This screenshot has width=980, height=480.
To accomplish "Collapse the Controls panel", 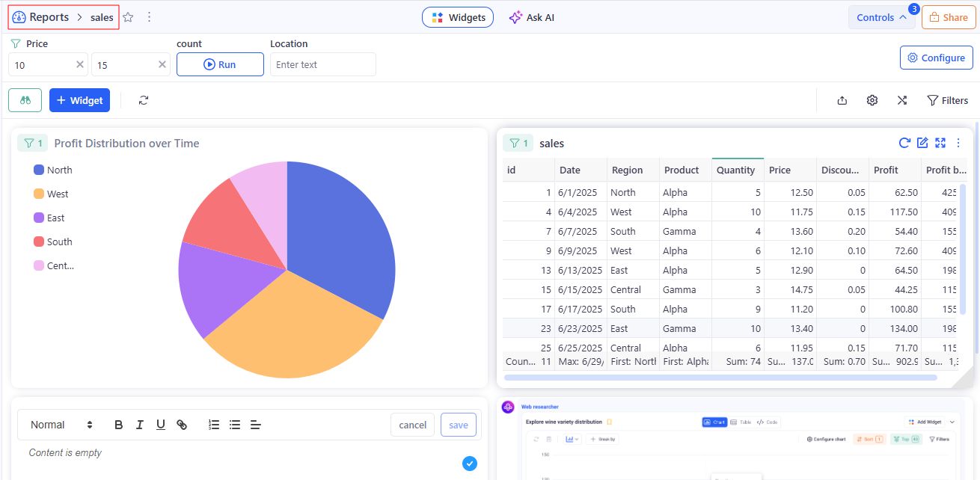I will point(881,17).
